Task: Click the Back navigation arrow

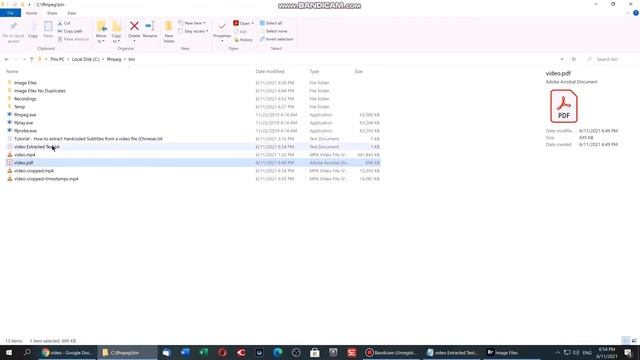Action: click(7, 59)
